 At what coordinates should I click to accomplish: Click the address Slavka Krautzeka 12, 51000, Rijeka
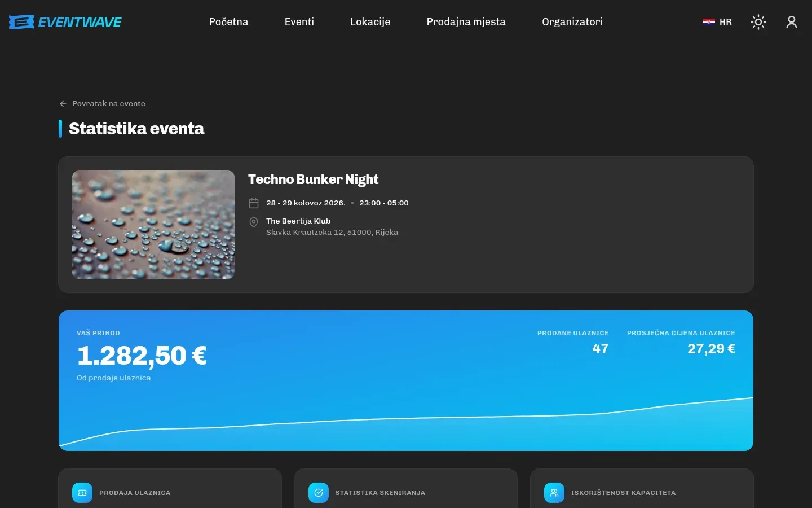click(x=332, y=233)
